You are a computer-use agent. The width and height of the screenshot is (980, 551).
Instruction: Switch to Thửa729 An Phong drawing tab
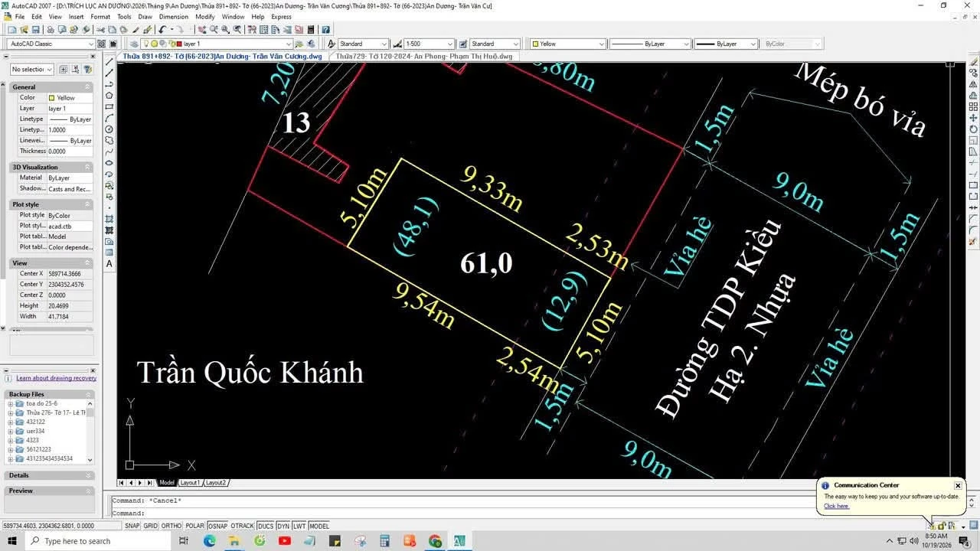[x=425, y=56]
